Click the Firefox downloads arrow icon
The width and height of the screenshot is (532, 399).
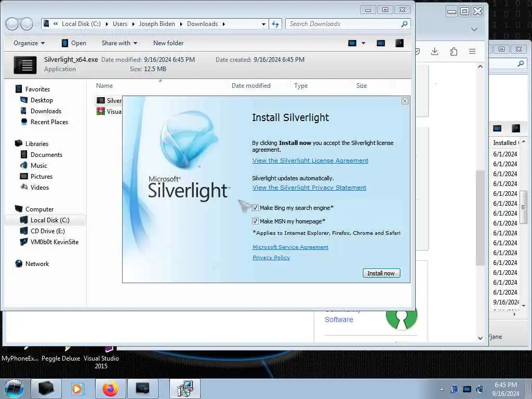[x=435, y=51]
